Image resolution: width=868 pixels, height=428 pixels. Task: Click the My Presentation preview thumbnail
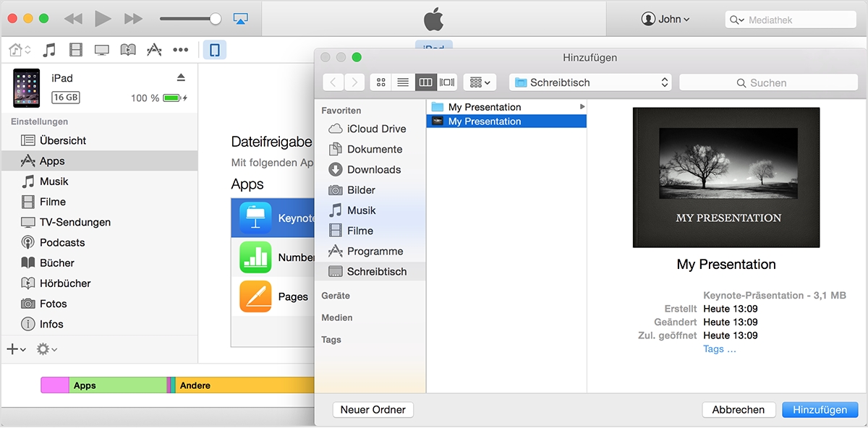[x=726, y=178]
